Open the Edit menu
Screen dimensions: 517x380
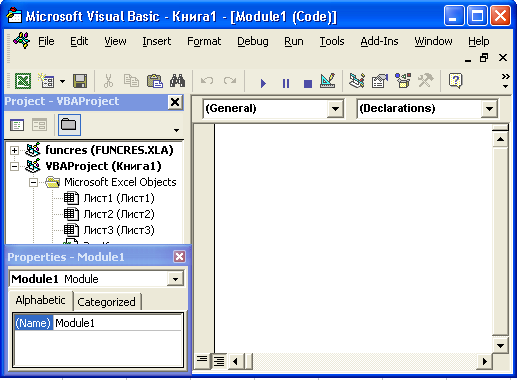pos(79,41)
